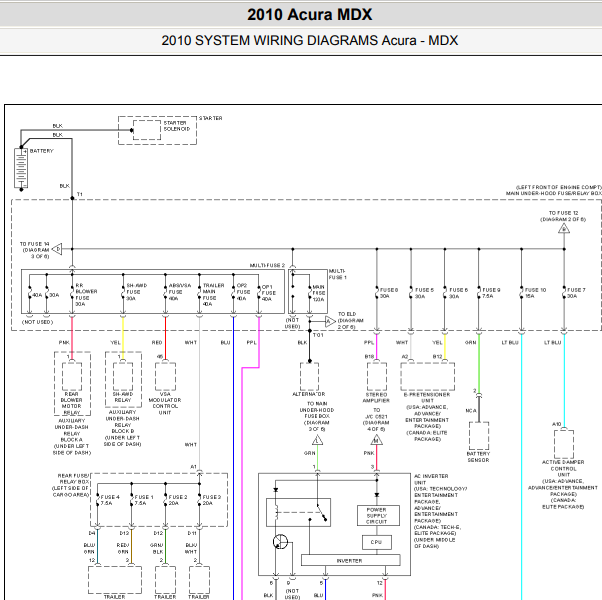Click the PNK label above rear blower relay

point(64,342)
